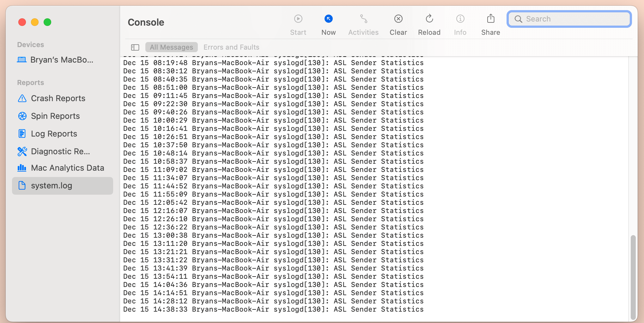
Task: Select Log Reports in sidebar
Action: 54,134
